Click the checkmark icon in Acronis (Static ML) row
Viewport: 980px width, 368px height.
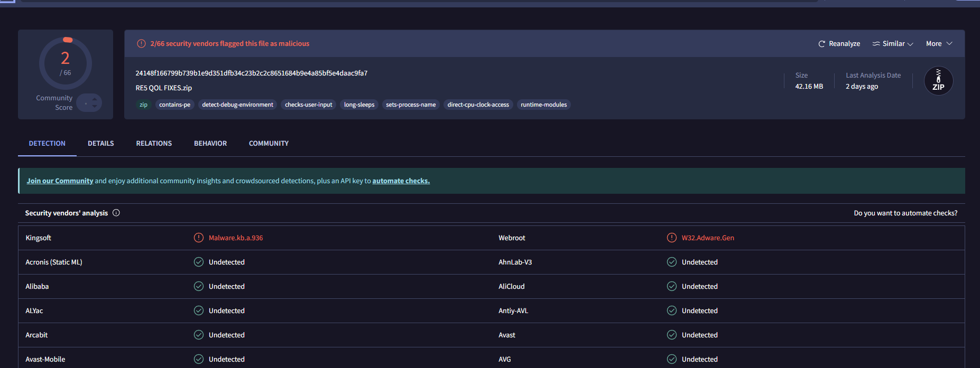click(x=199, y=262)
